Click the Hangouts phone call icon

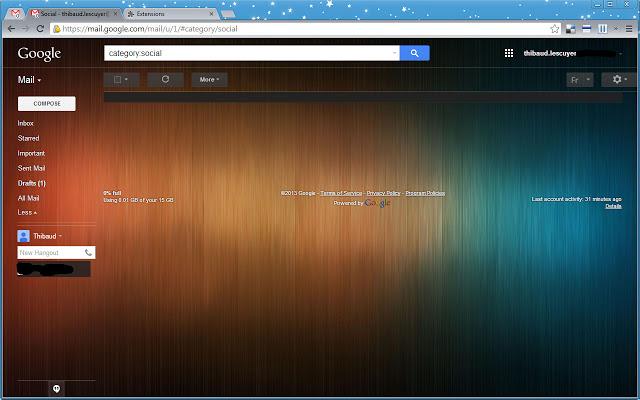tap(88, 252)
